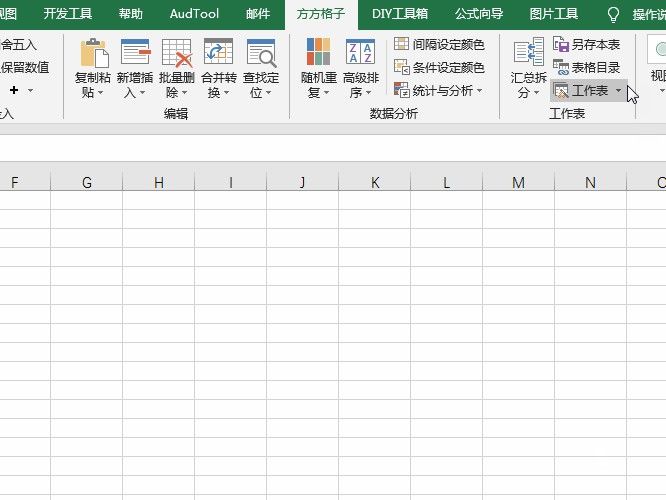The width and height of the screenshot is (666, 500).
Task: Click the 保留数值 button
Action: tap(25, 67)
